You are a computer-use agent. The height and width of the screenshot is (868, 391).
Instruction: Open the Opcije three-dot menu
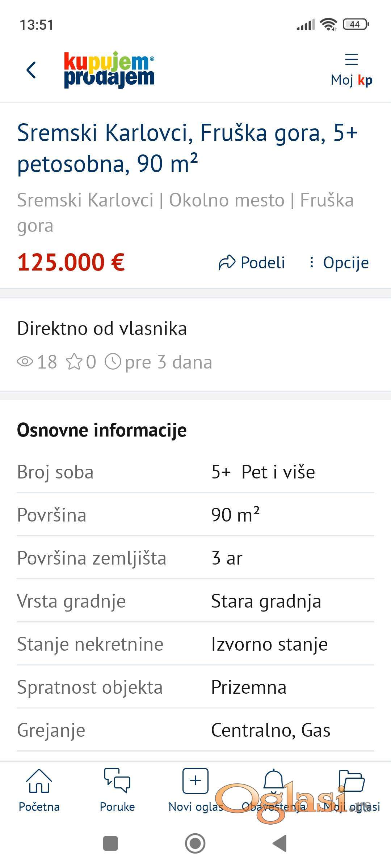click(x=339, y=263)
